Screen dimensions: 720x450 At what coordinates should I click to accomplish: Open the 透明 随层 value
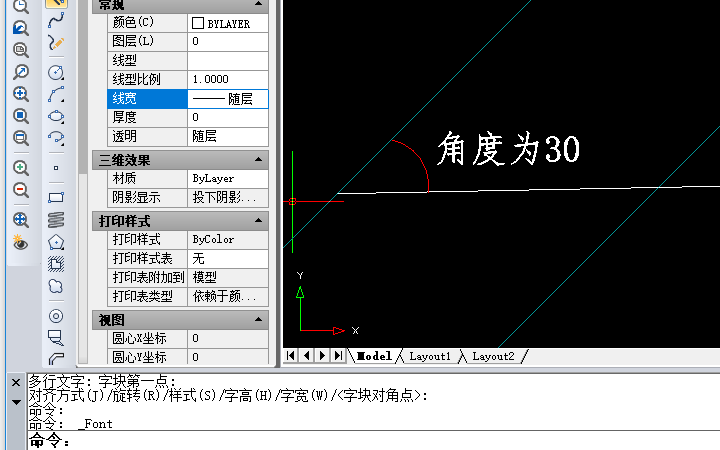[x=228, y=137]
